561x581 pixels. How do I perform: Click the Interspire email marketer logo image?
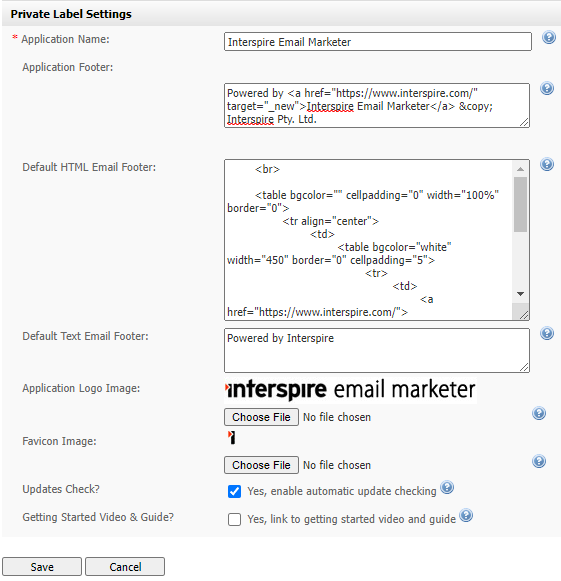(350, 390)
